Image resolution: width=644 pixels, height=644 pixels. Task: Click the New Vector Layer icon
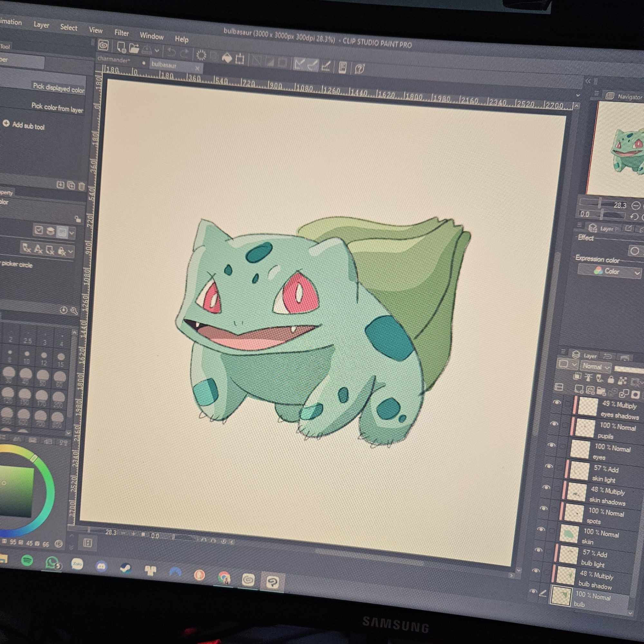click(590, 390)
